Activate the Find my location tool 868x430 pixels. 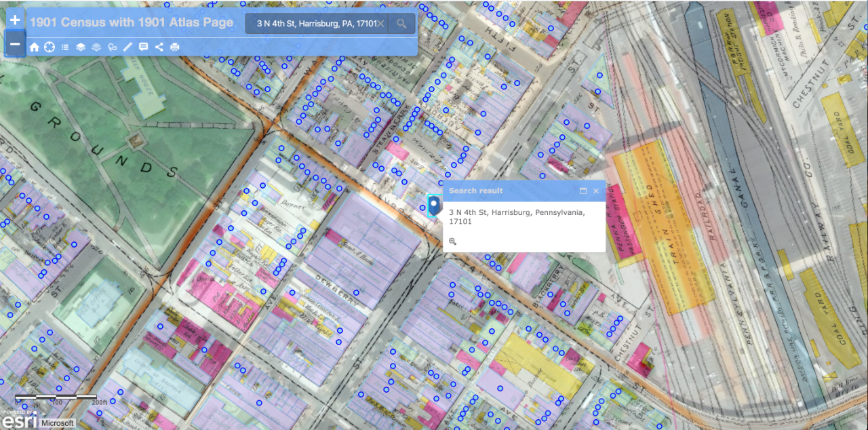coord(50,47)
